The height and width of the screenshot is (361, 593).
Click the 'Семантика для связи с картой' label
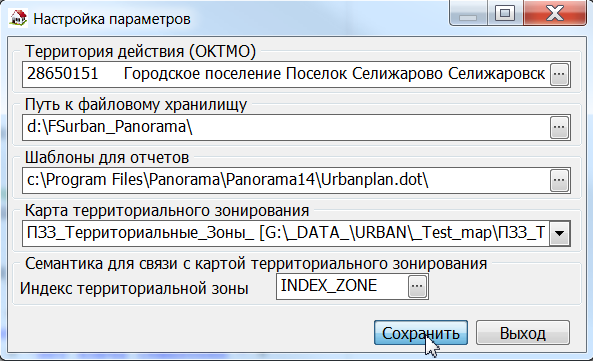[x=256, y=263]
